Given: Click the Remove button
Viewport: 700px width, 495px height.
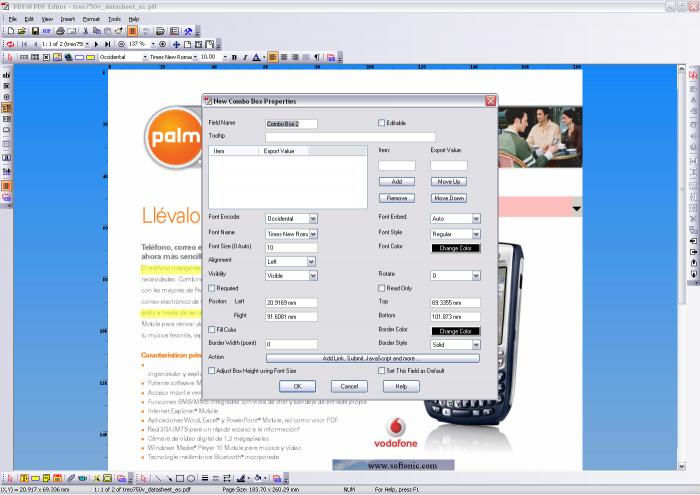Looking at the screenshot, I should pyautogui.click(x=397, y=198).
